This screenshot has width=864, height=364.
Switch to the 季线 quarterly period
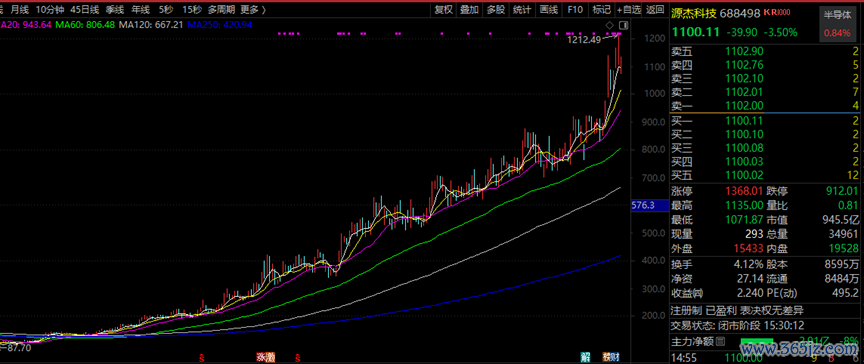[x=115, y=9]
